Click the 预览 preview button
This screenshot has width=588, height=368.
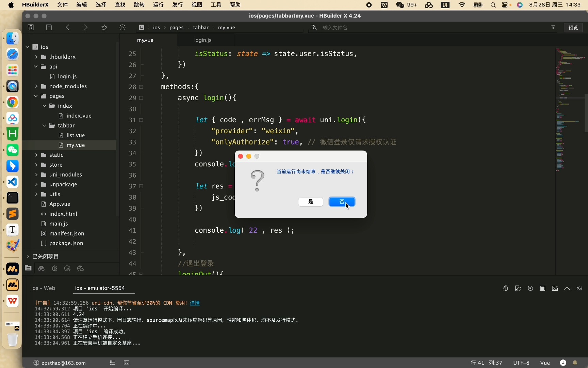click(573, 28)
